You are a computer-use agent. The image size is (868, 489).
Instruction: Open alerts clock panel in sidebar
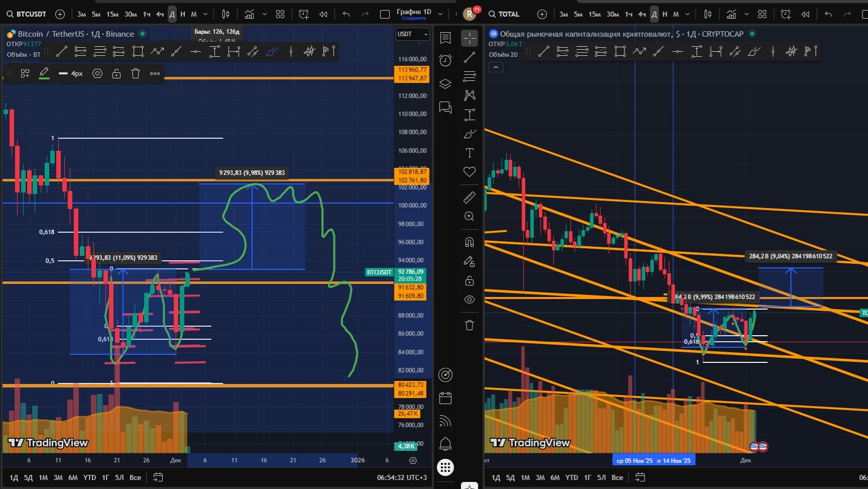pyautogui.click(x=445, y=60)
